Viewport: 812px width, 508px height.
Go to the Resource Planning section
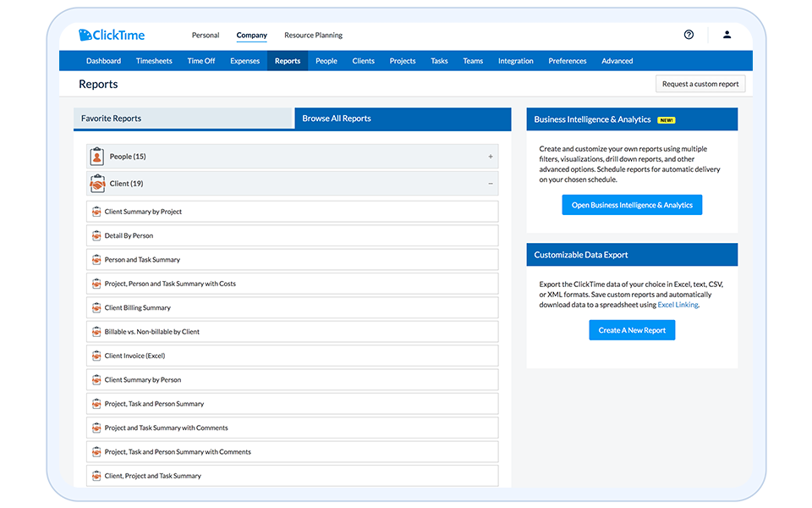coord(313,36)
